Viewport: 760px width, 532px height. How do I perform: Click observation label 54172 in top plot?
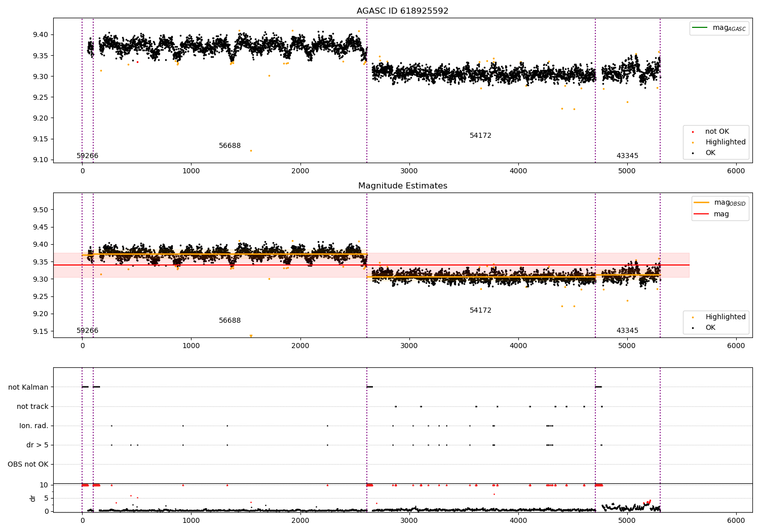(480, 135)
